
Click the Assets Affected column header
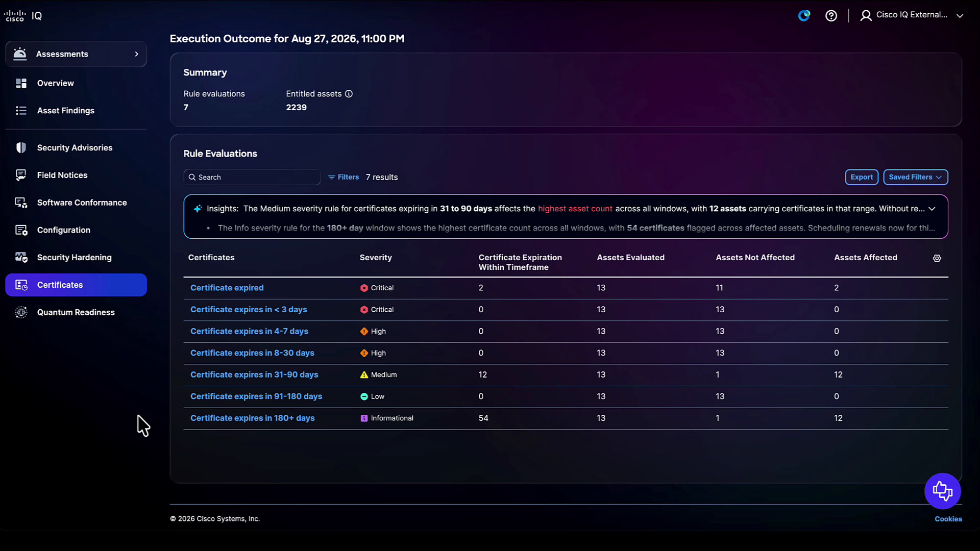(x=866, y=258)
